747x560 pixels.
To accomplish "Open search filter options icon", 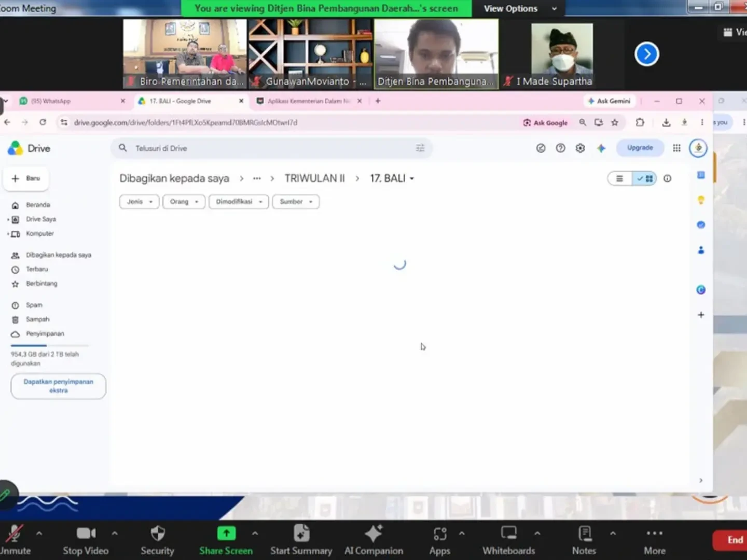I will 420,148.
